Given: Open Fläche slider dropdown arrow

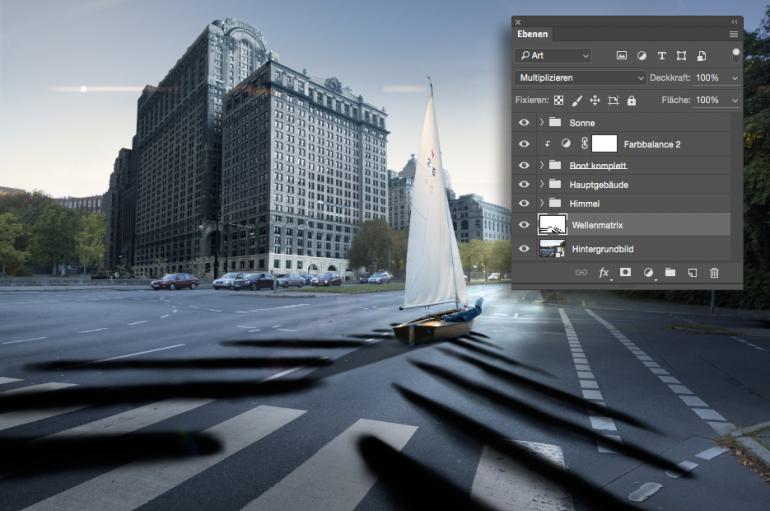Looking at the screenshot, I should click(x=735, y=100).
